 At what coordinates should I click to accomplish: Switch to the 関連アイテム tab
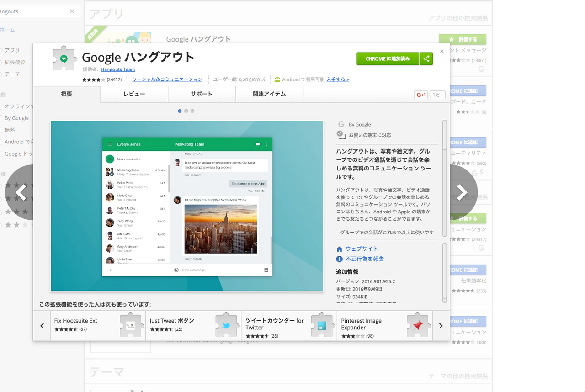[270, 94]
